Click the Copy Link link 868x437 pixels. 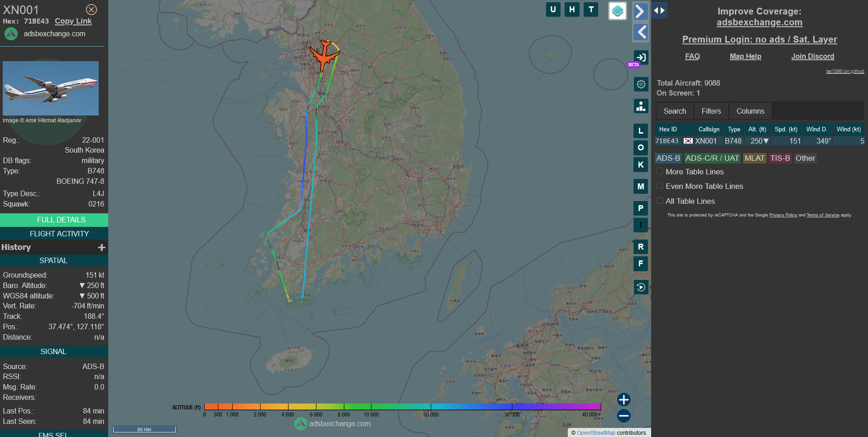point(73,21)
